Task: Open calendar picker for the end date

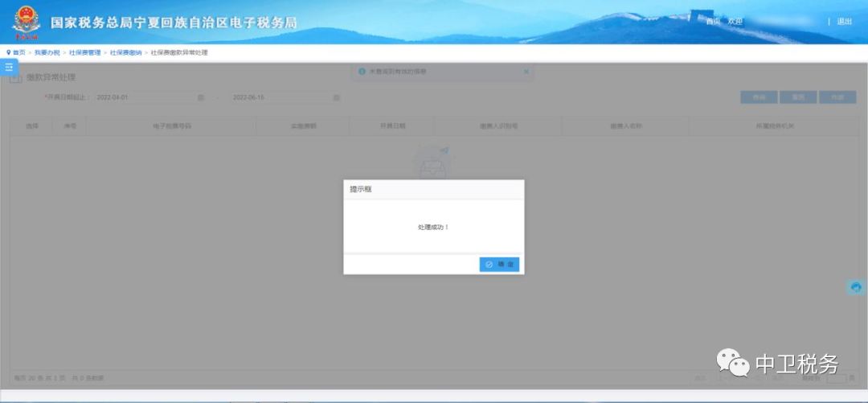Action: pyautogui.click(x=337, y=97)
